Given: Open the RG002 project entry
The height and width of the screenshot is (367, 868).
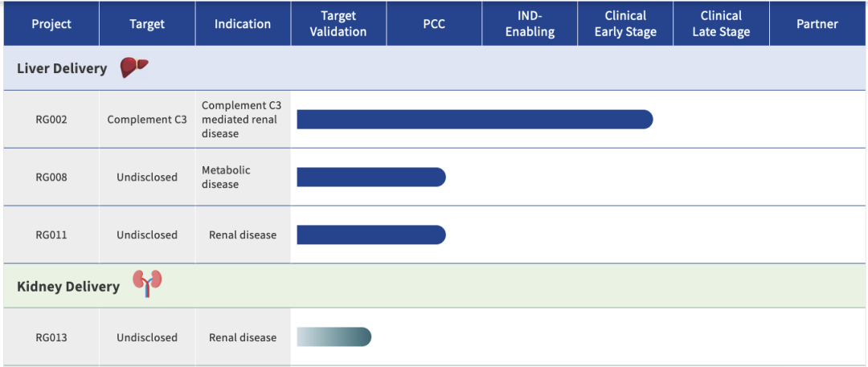Looking at the screenshot, I should (x=51, y=120).
